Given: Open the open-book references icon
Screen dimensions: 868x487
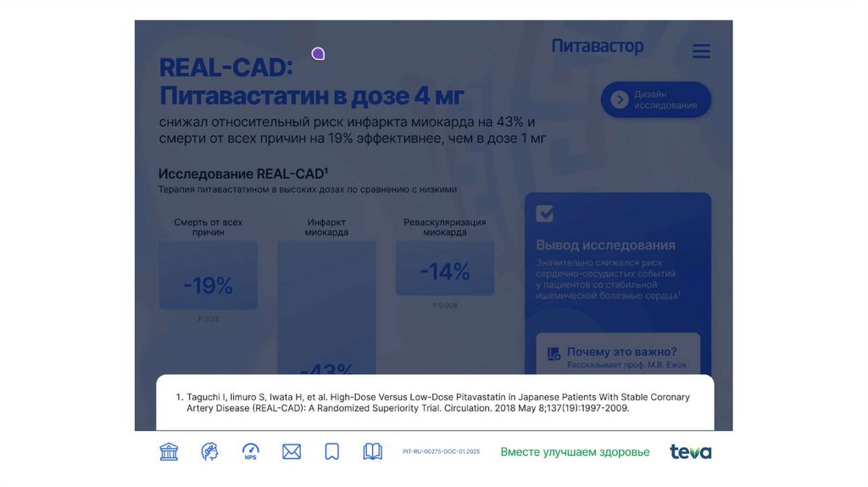Looking at the screenshot, I should tap(373, 451).
